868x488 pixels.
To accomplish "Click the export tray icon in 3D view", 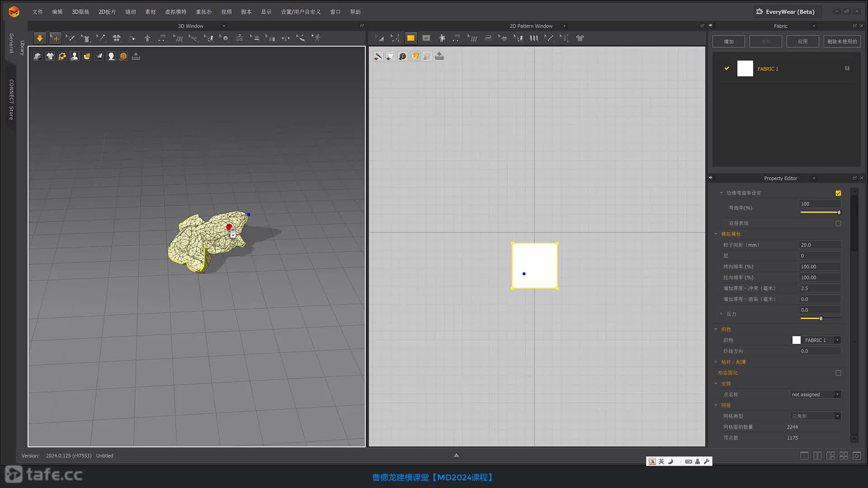I will pyautogui.click(x=136, y=56).
